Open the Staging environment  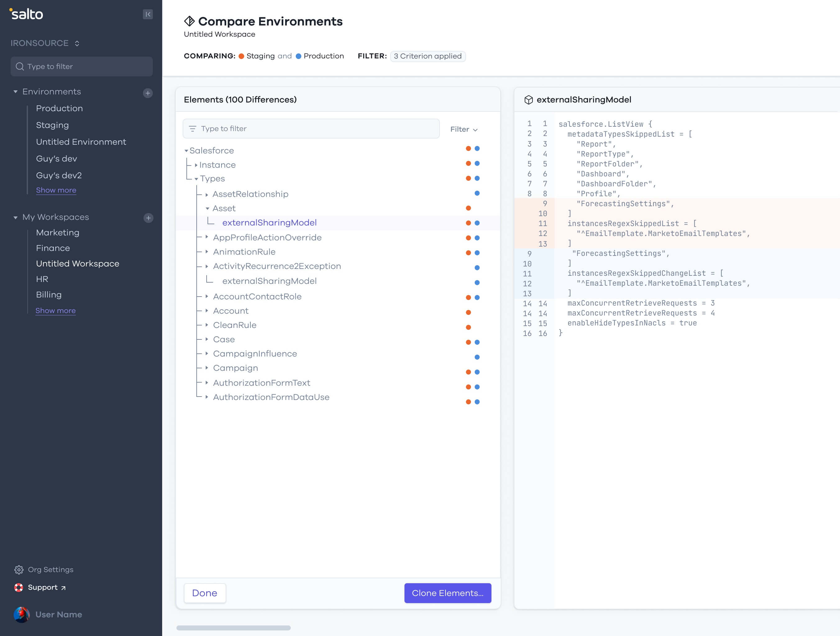click(x=52, y=125)
